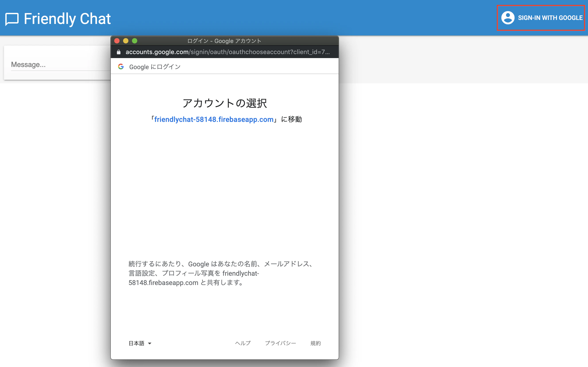Focus the Message... input field
Image resolution: width=588 pixels, height=367 pixels.
[x=61, y=64]
